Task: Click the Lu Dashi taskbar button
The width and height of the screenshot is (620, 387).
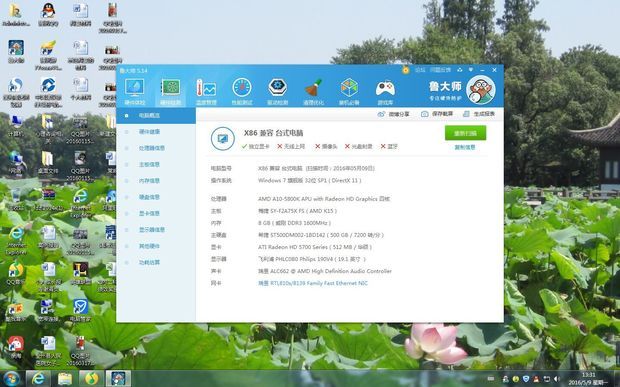Action: point(118,378)
